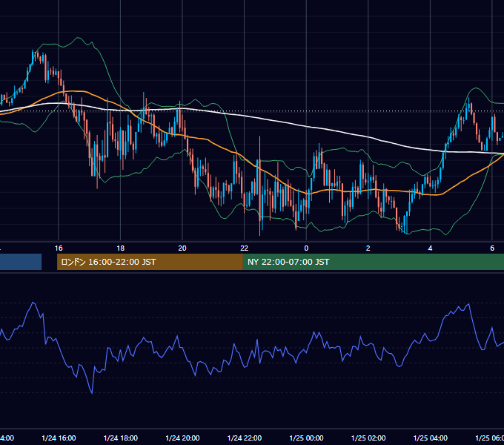Click the NY 22:00-07:00 JST session bar
This screenshot has height=445, width=504.
pyautogui.click(x=373, y=262)
